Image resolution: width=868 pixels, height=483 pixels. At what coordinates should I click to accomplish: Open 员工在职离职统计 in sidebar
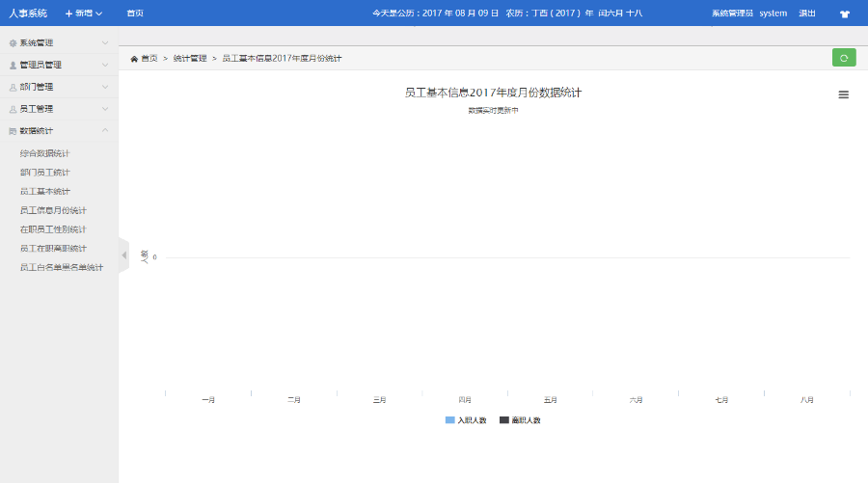tap(53, 249)
